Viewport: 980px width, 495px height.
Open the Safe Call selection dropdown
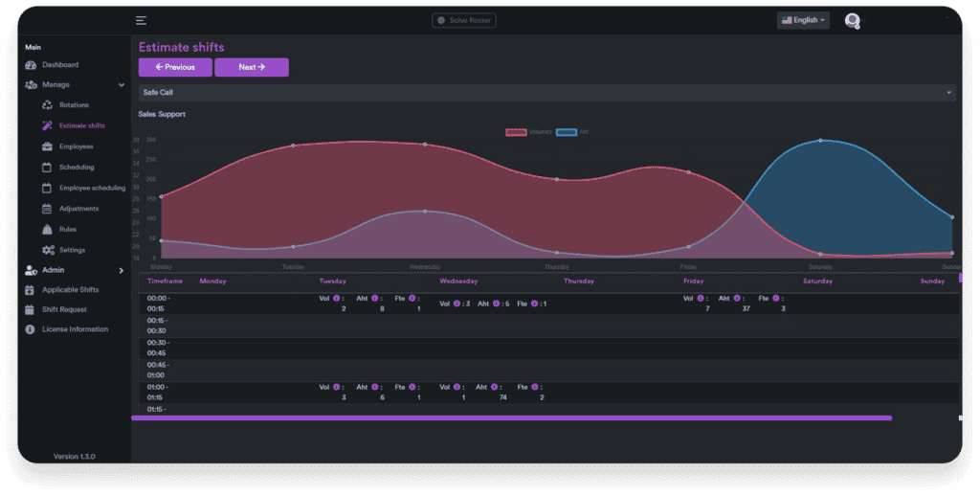pyautogui.click(x=546, y=93)
